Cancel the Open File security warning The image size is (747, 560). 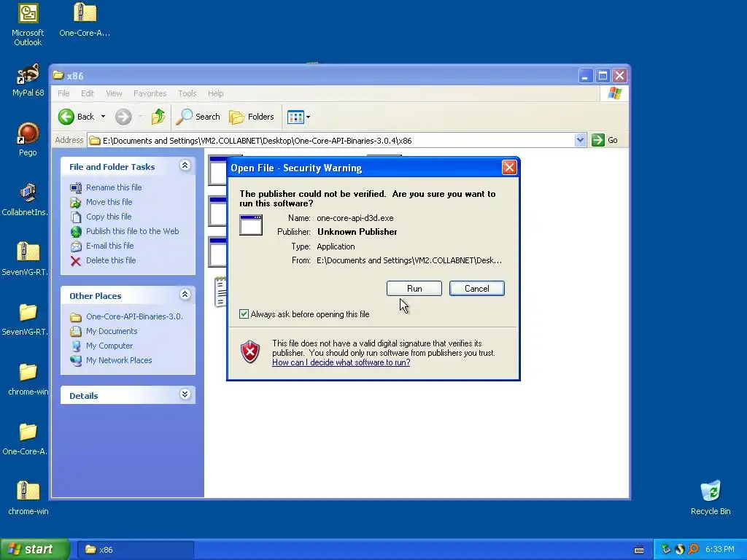[x=476, y=289]
